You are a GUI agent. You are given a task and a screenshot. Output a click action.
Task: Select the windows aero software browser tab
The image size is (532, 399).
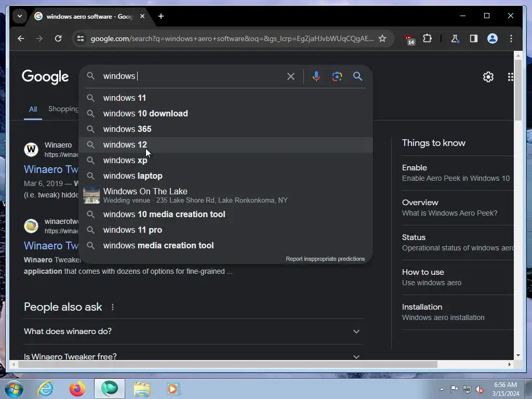90,16
